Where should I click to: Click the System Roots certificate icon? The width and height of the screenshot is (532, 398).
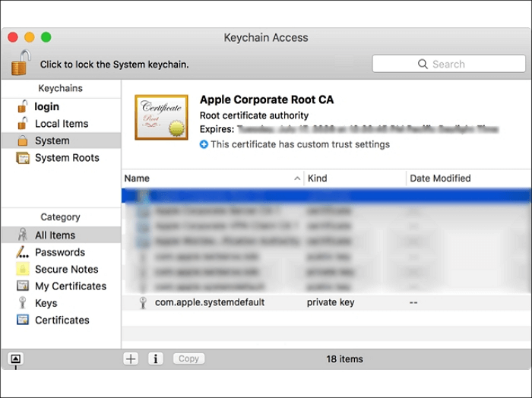(x=23, y=158)
